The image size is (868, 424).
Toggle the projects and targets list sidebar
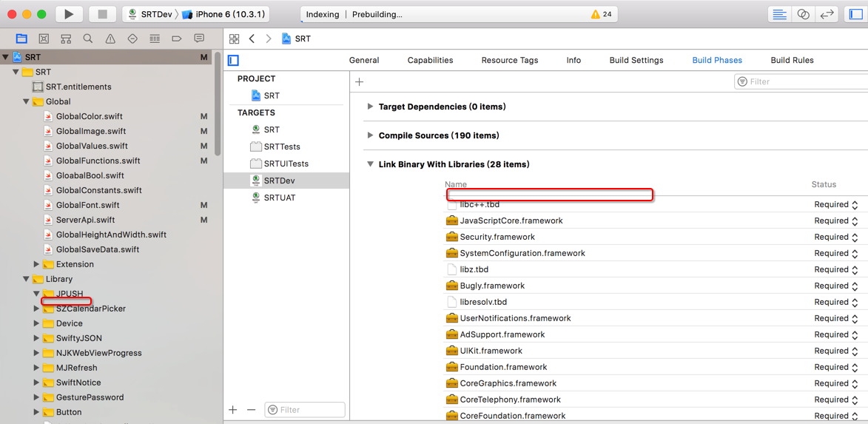(233, 60)
